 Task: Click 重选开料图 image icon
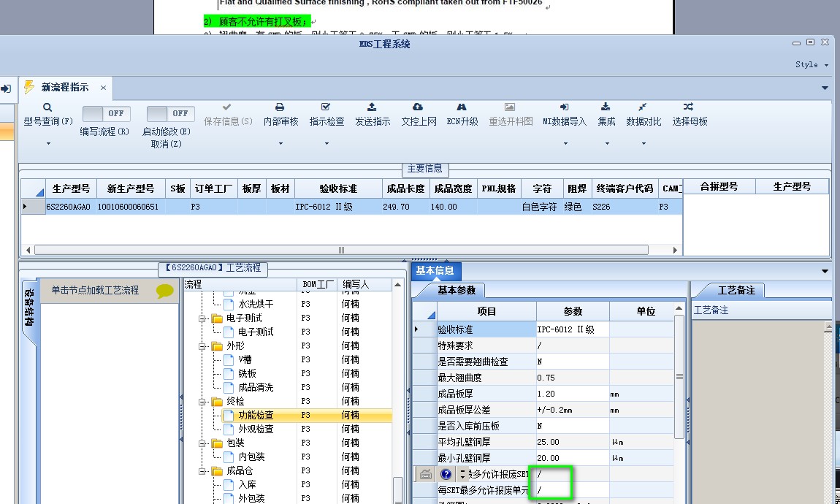coord(510,107)
